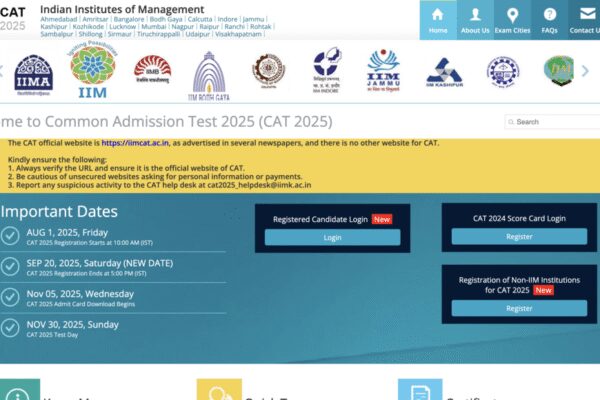Click Register under CAT 2024 Score Card Login
The height and width of the screenshot is (400, 600).
pos(519,237)
